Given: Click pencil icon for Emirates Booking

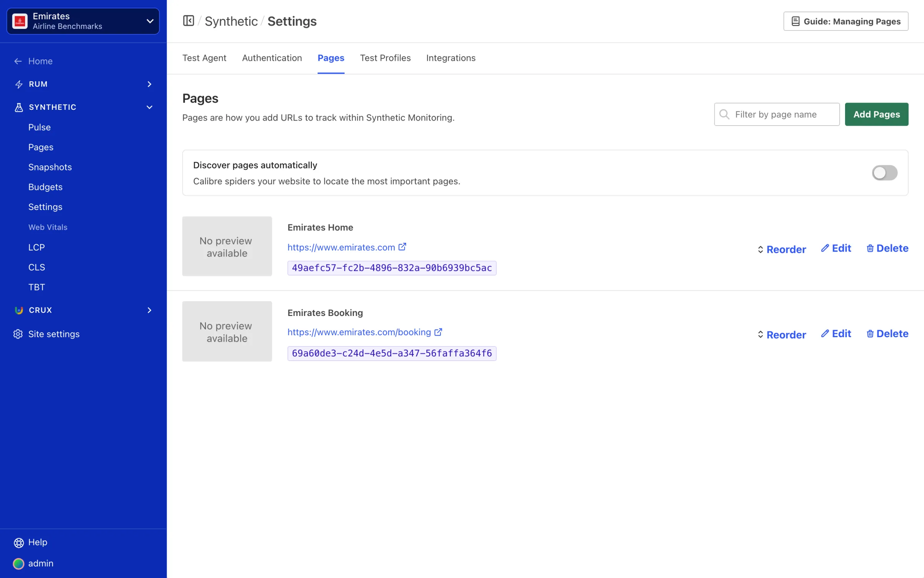Looking at the screenshot, I should tap(825, 334).
